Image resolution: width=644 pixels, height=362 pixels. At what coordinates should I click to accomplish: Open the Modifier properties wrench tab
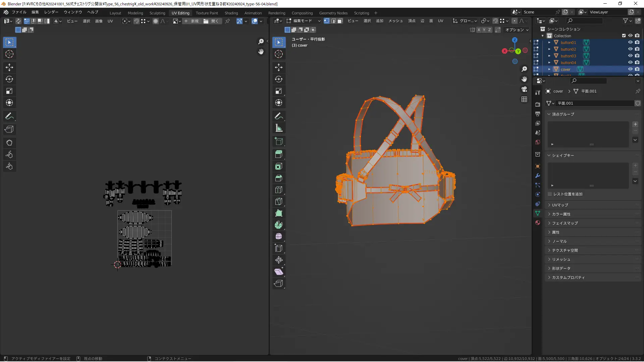pyautogui.click(x=538, y=176)
